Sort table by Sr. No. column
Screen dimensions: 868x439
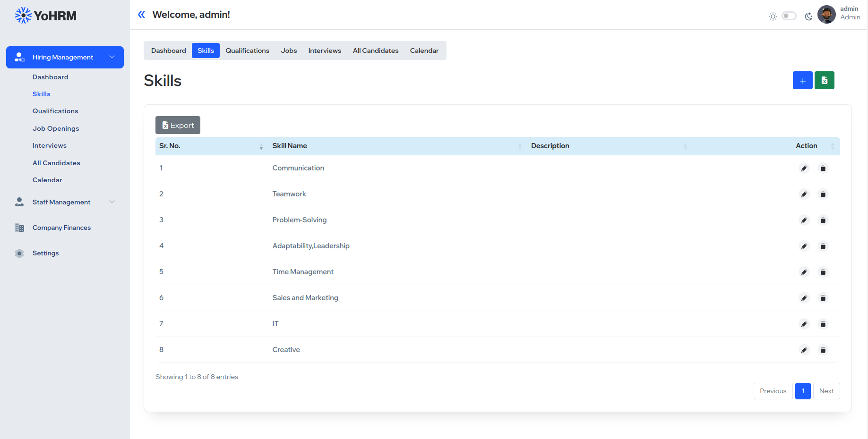(x=210, y=146)
